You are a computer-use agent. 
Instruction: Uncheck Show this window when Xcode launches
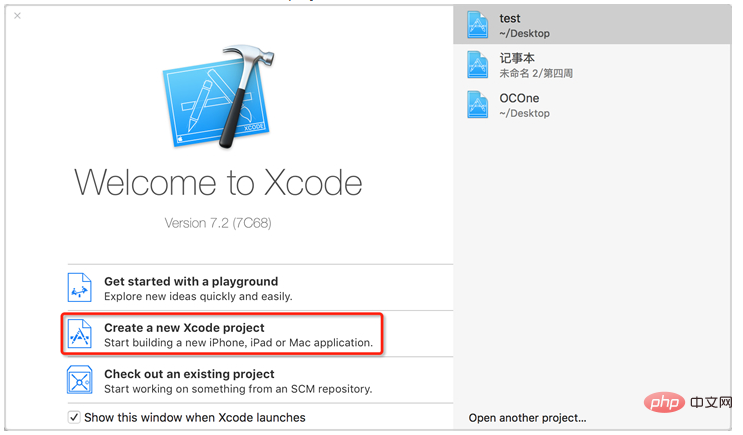(x=75, y=417)
